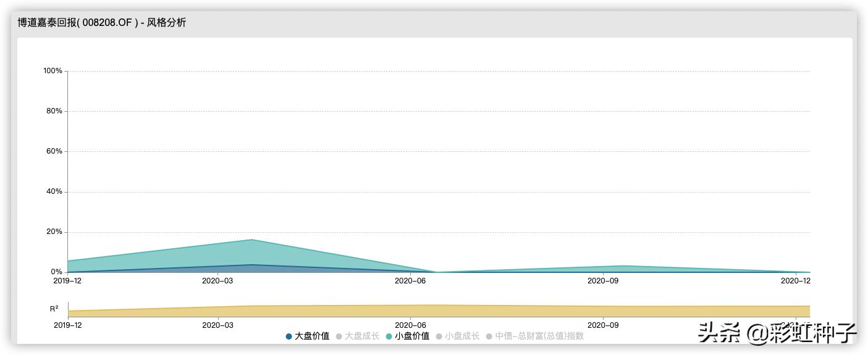868x355 pixels.
Task: Click the 2020-06 label under the main chart
Action: click(410, 281)
